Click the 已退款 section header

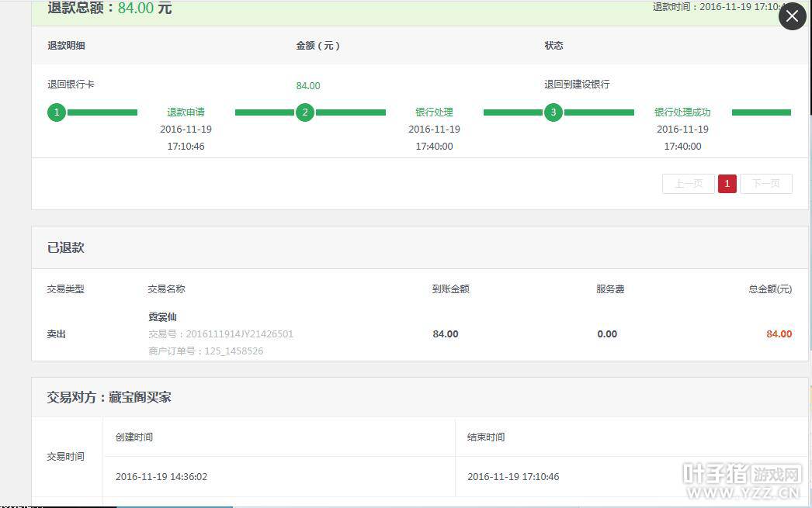pos(66,248)
